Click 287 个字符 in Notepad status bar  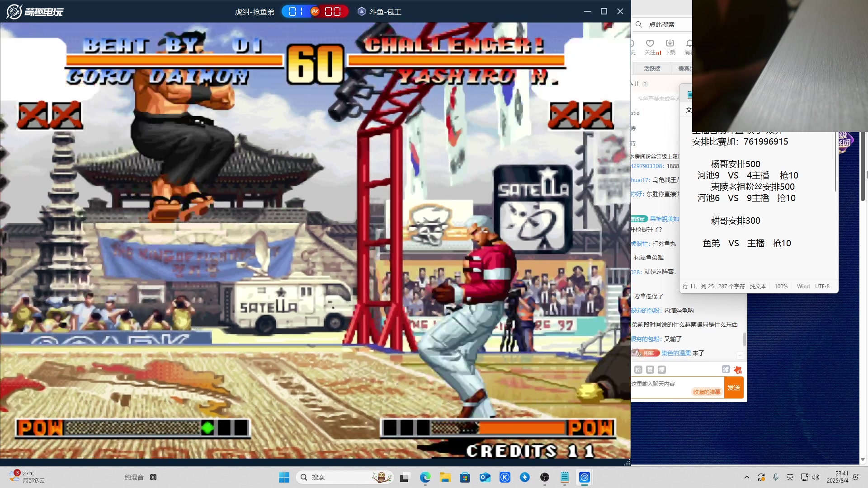[731, 286]
